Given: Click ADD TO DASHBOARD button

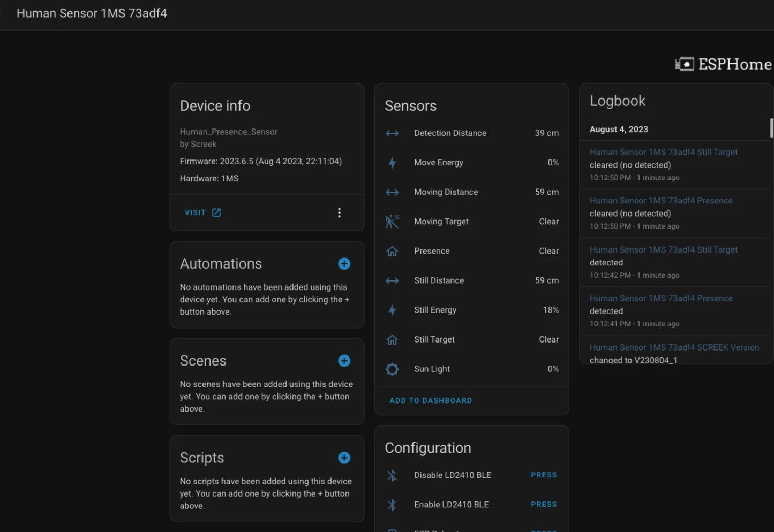Looking at the screenshot, I should coord(431,400).
